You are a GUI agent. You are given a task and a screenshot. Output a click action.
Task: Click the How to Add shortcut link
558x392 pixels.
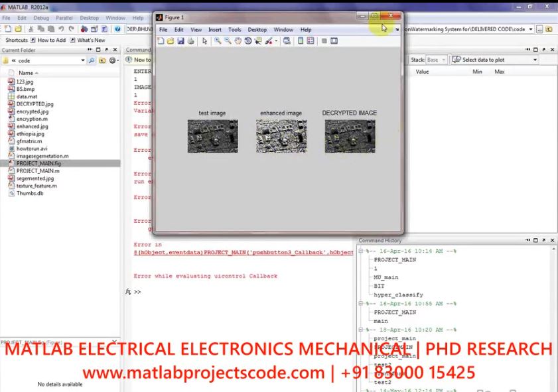pyautogui.click(x=47, y=40)
